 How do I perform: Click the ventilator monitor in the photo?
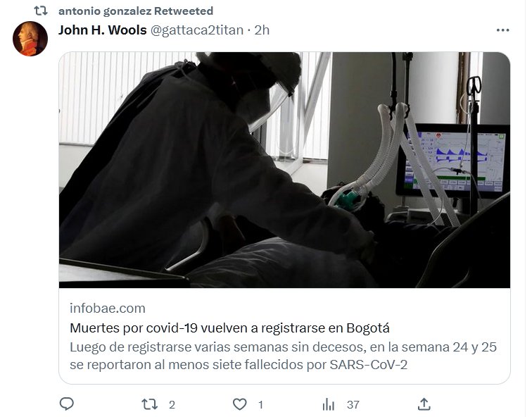pos(453,161)
